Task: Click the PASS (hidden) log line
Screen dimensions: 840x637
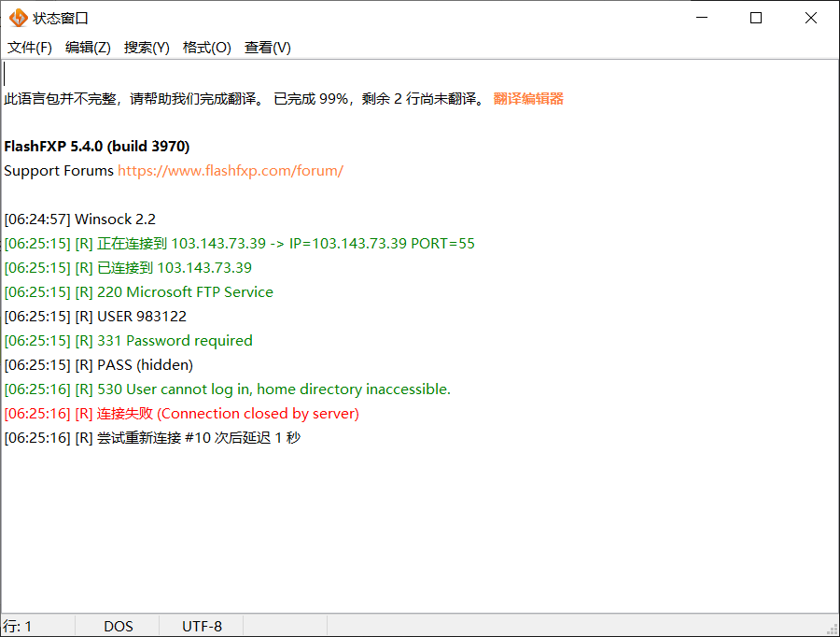Action: coord(99,365)
